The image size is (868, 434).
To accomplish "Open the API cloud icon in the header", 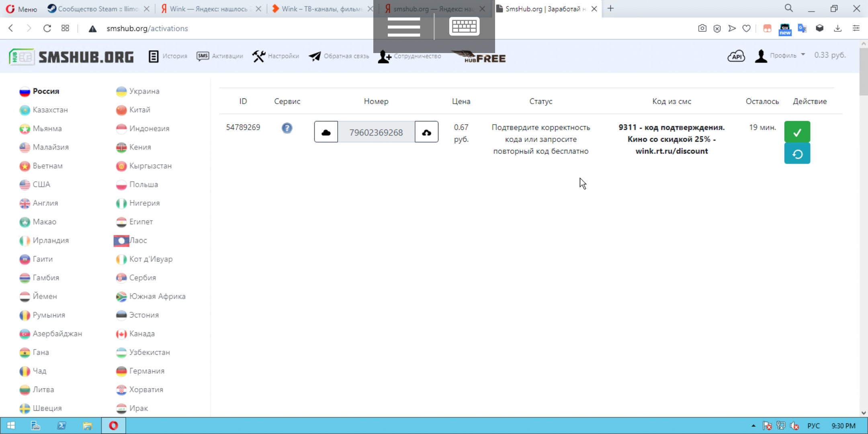I will 736,56.
